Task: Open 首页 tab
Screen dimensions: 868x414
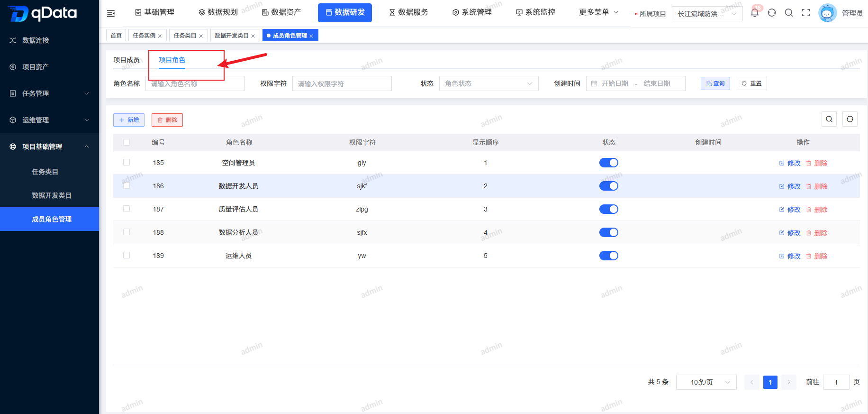Action: [116, 36]
